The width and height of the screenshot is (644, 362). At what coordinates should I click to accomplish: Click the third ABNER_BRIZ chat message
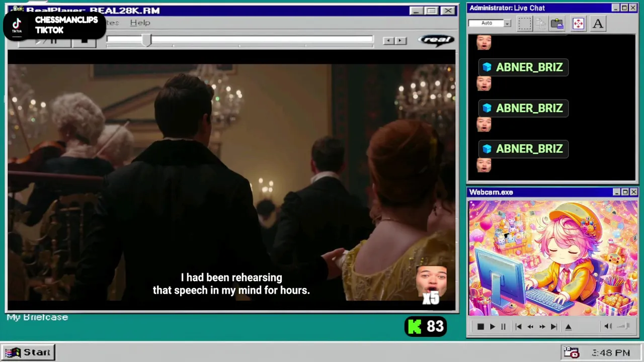tap(523, 149)
